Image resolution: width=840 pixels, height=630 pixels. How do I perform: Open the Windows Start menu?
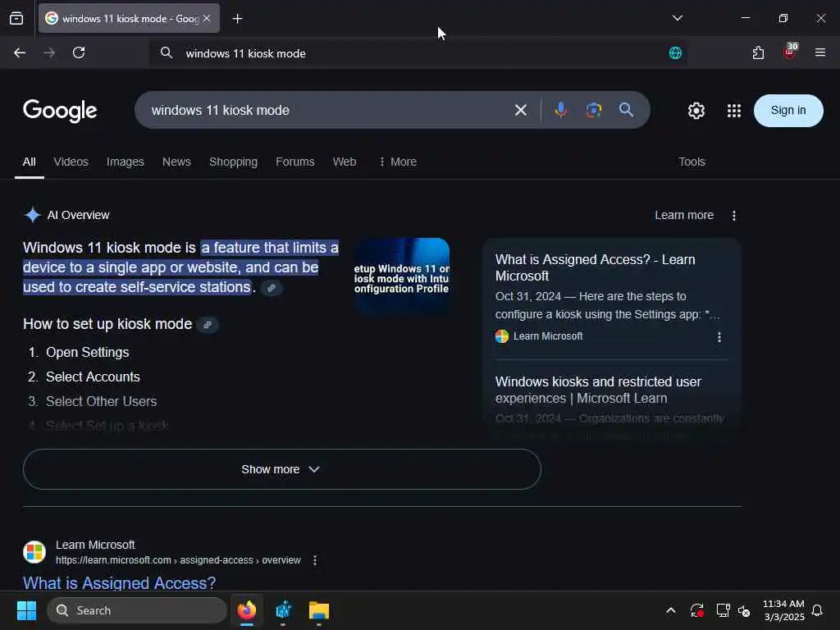point(26,610)
